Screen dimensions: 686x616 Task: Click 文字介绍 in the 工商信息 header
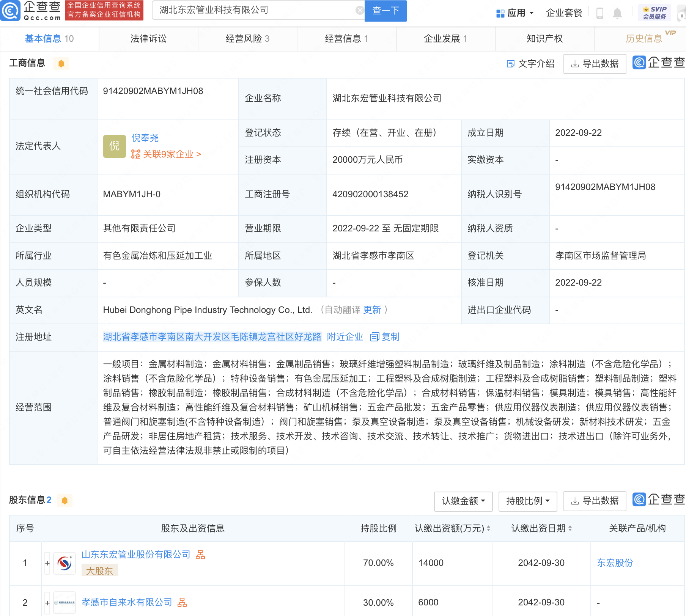[x=530, y=64]
